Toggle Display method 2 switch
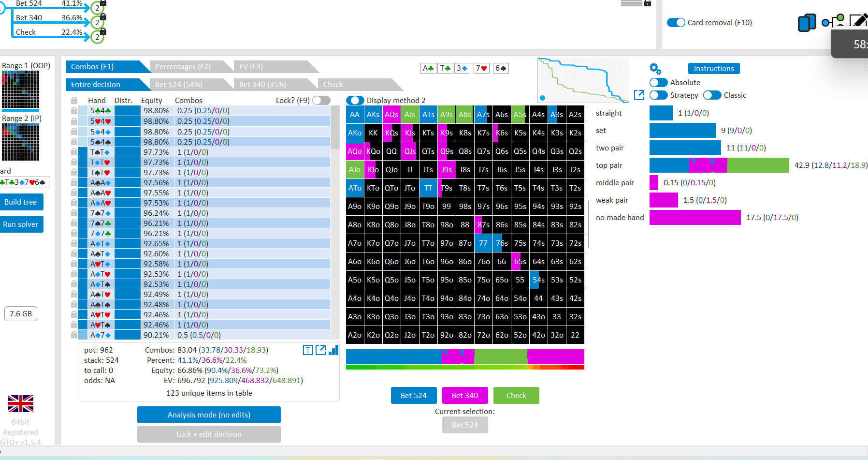The height and width of the screenshot is (460, 868). pos(355,100)
